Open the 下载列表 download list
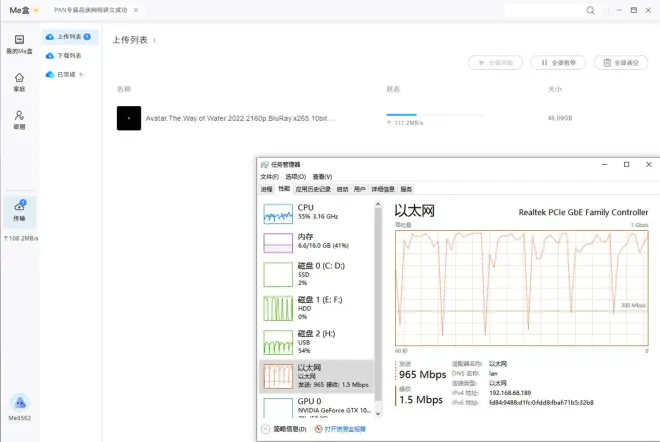Image resolution: width=660 pixels, height=442 pixels. click(x=68, y=56)
